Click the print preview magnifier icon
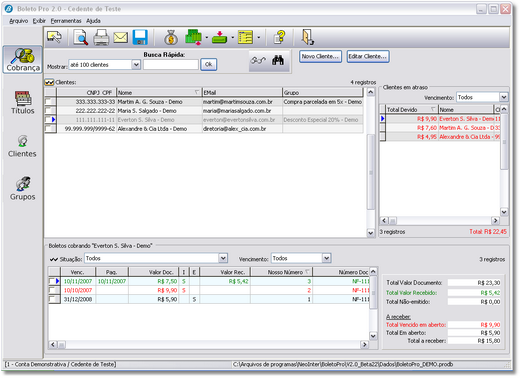The image size is (520, 378). tap(81, 37)
